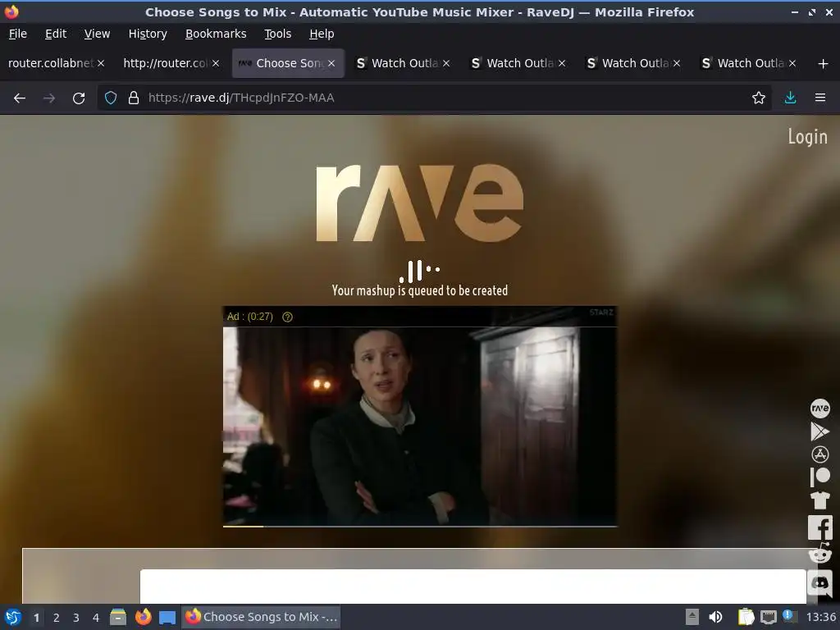Switch to the first Watch Outla tab

pos(404,63)
